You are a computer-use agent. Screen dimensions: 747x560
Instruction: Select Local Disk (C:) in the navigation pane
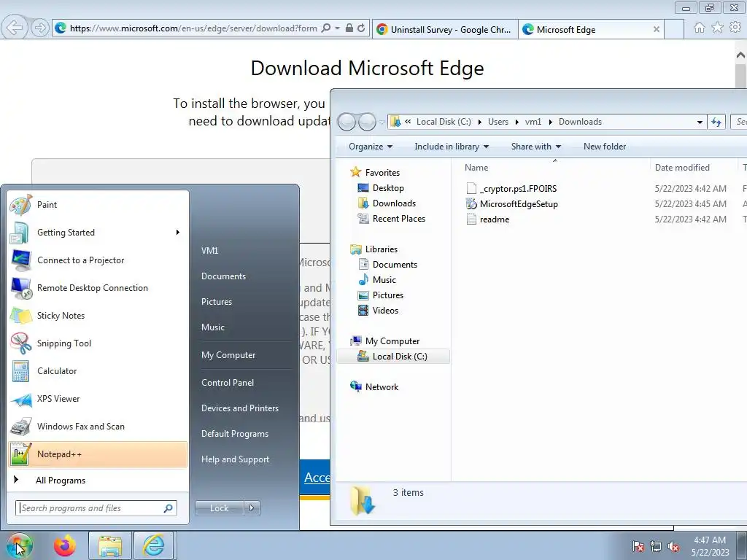pos(393,356)
